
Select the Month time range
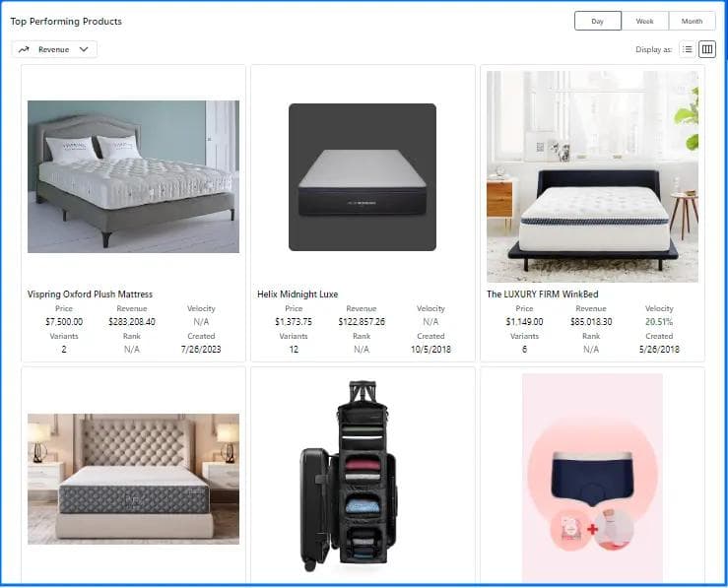coord(692,21)
